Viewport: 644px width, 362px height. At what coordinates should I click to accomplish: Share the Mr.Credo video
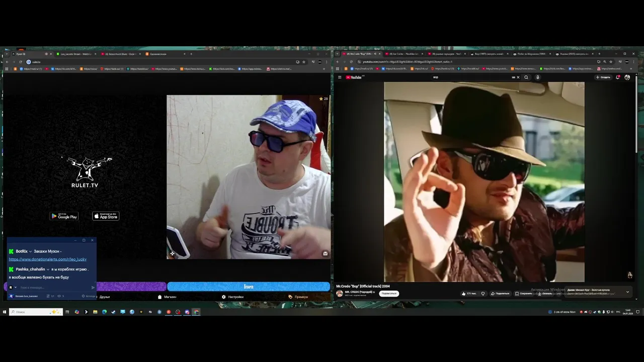click(500, 294)
